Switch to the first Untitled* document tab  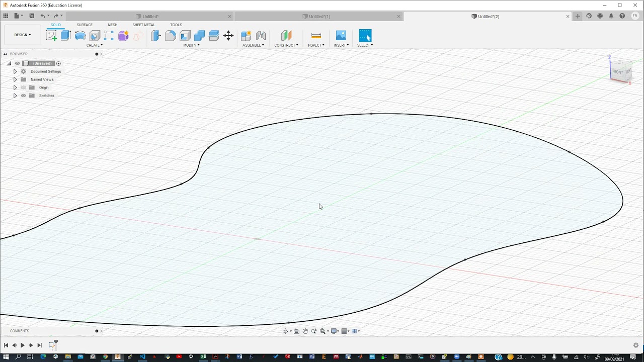click(x=150, y=17)
